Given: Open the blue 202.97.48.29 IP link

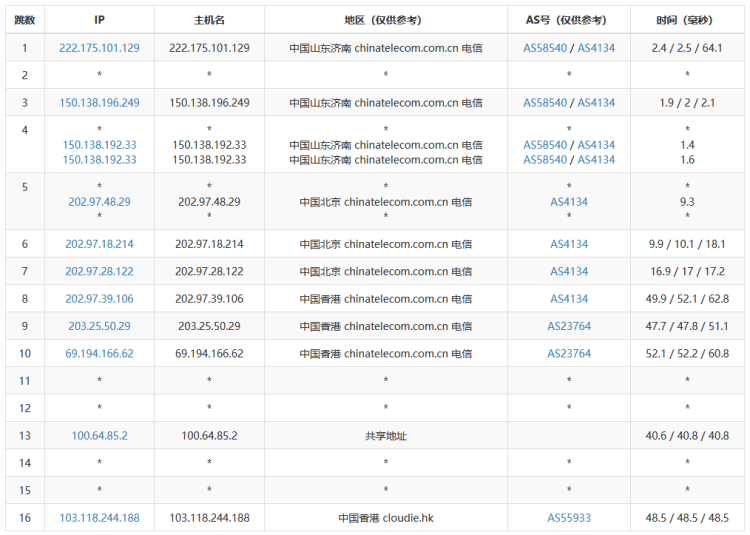Looking at the screenshot, I should 99,201.
